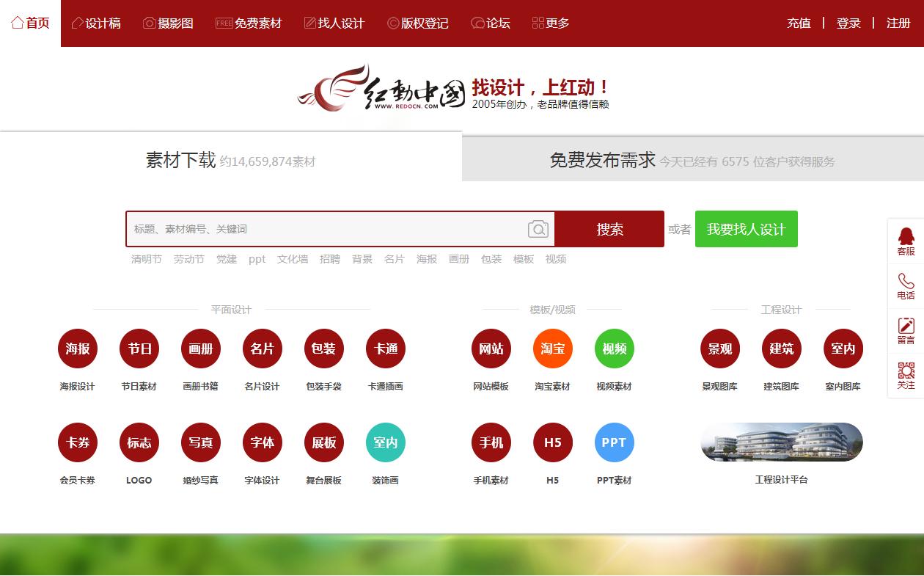Open the 海报设计 poster category icon
Viewport: 924px width, 576px height.
78,349
